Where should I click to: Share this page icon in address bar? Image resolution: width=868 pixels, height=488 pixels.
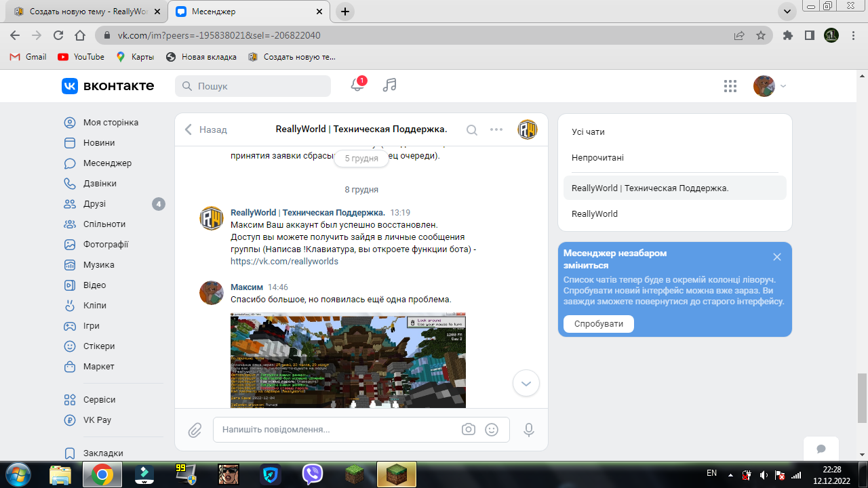pos(739,35)
